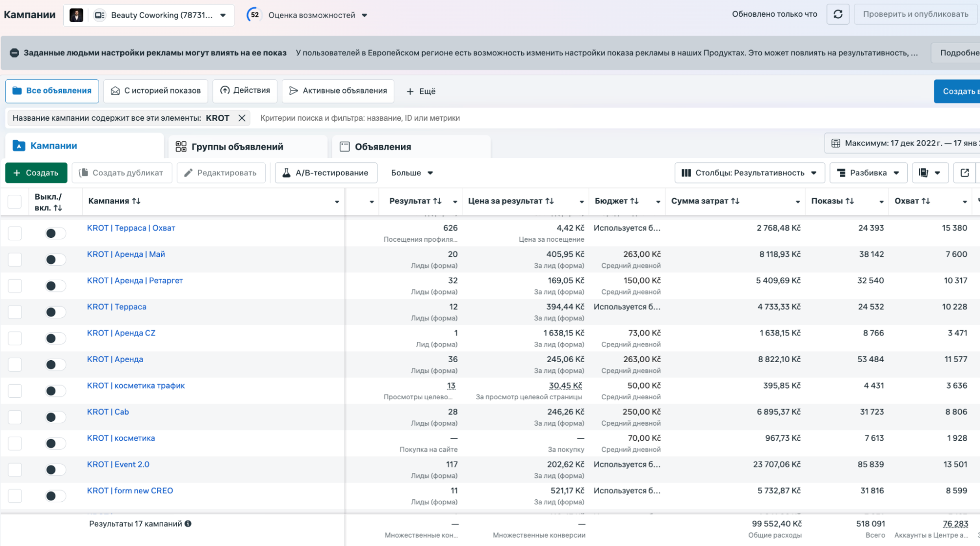
Task: Click the refresh data icon
Action: [838, 14]
